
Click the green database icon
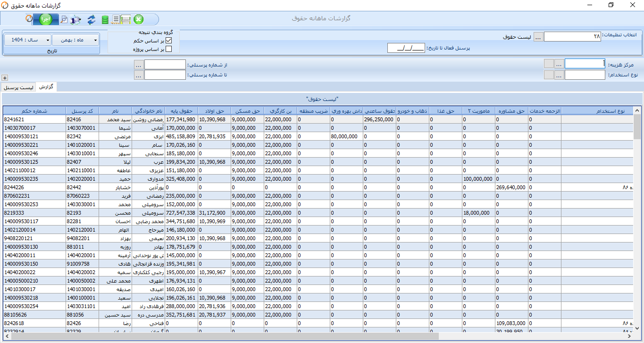click(x=105, y=20)
